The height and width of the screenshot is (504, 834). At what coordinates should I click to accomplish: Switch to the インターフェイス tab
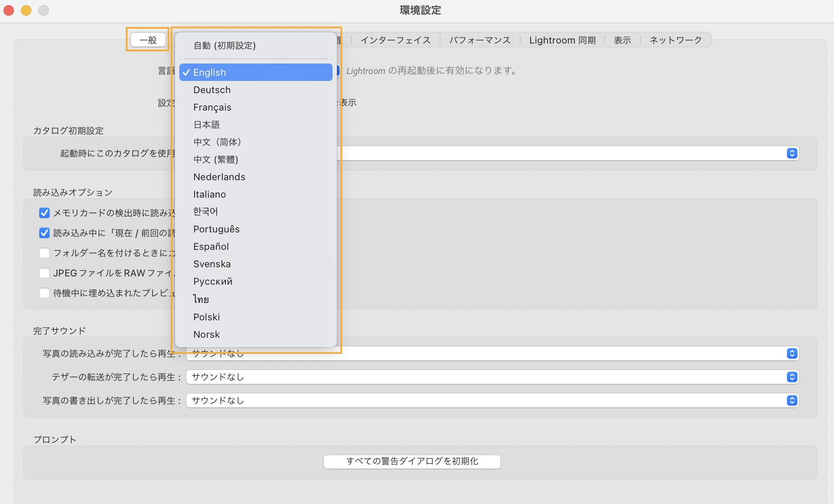395,40
